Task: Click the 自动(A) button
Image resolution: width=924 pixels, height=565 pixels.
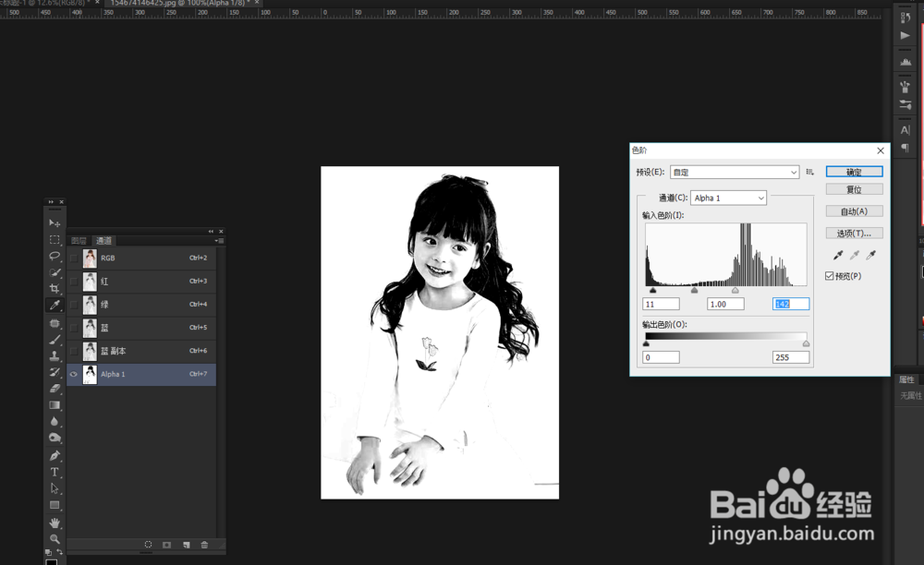Action: (x=854, y=211)
